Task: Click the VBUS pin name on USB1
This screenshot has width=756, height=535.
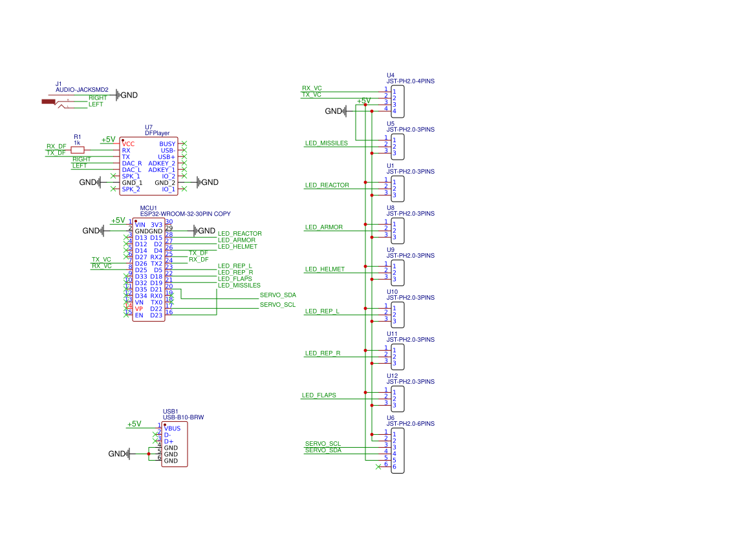Action: (172, 428)
